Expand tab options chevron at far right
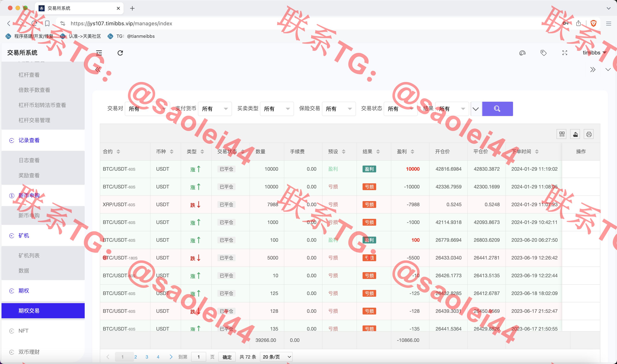Screen dimensions: 617x364 point(608,70)
